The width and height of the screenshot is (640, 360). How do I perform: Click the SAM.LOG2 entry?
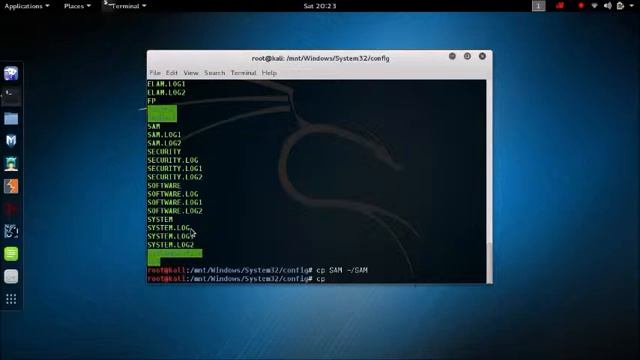pos(164,143)
